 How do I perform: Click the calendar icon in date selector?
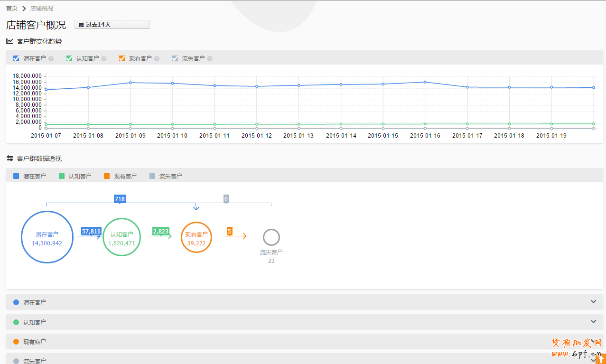coord(81,25)
